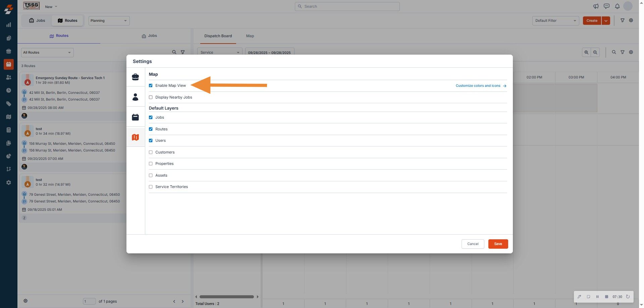The image size is (644, 308).
Task: Select the Emergency Sunday Route card
Action: click(x=73, y=97)
